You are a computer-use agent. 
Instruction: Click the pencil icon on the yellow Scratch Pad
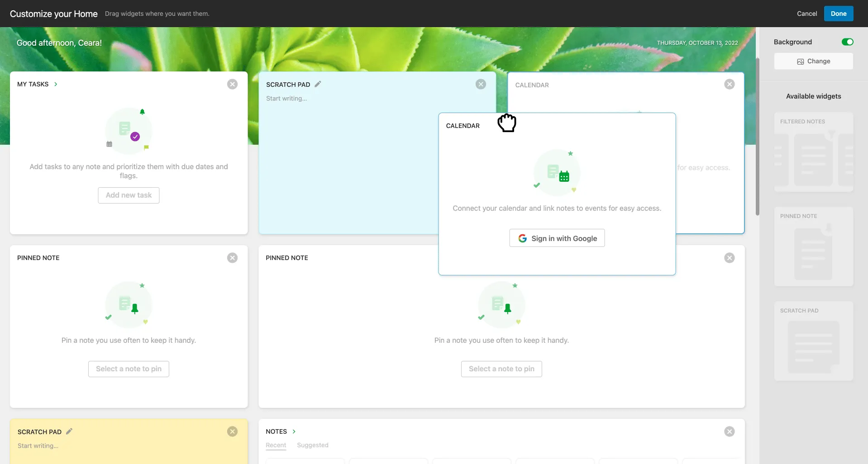pos(69,431)
